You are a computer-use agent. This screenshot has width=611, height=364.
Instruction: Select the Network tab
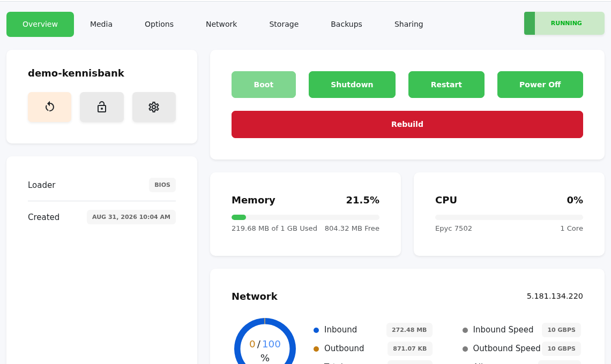point(221,24)
